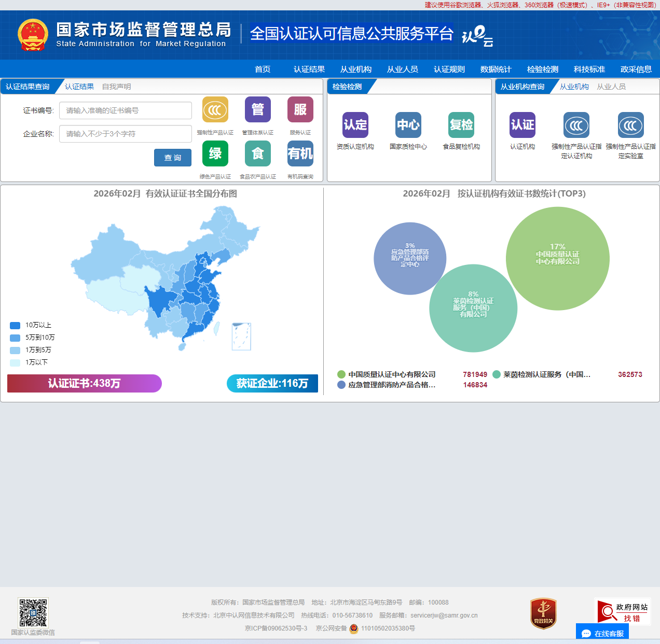Screen dimensions: 660x644
Task: Open the 数据统计 menu item
Action: (x=496, y=68)
